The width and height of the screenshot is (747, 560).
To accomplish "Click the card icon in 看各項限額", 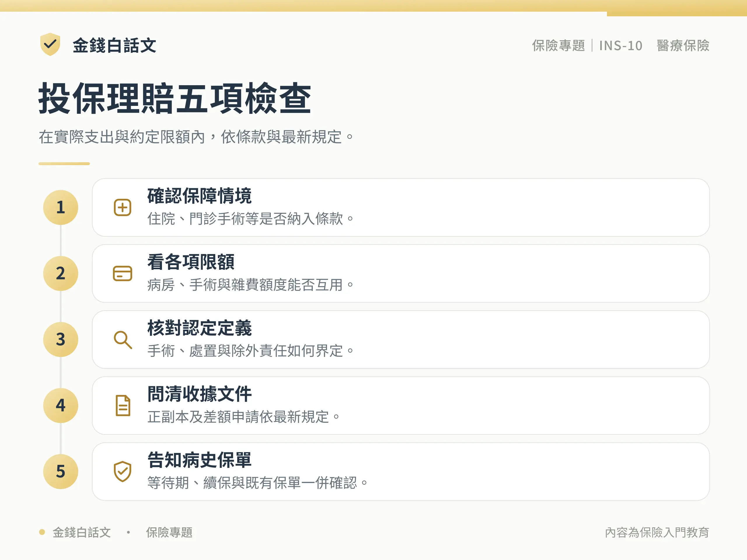I will coord(123,273).
